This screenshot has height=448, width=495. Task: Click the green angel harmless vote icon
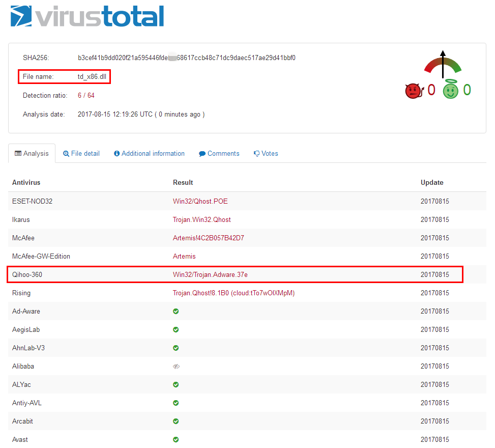(450, 90)
